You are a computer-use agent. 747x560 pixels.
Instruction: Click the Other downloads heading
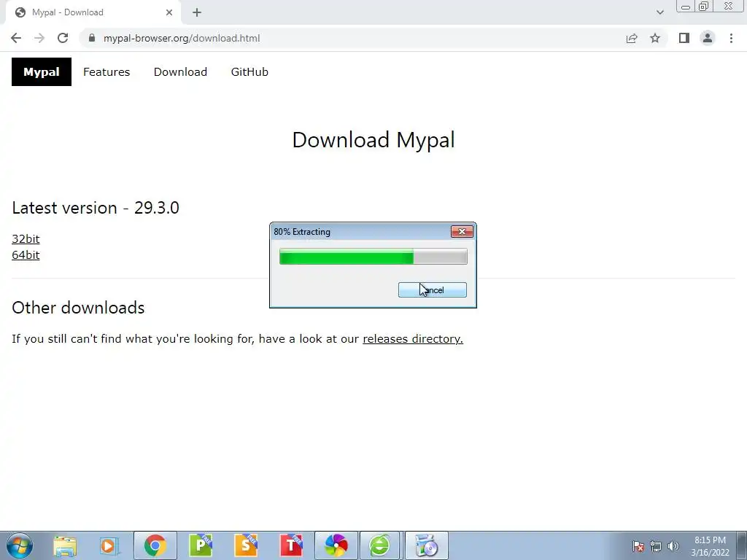click(x=78, y=308)
